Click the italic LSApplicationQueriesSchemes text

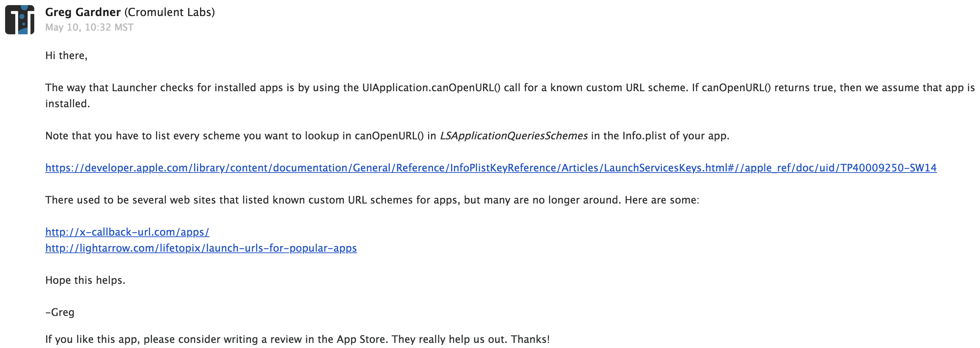point(514,136)
